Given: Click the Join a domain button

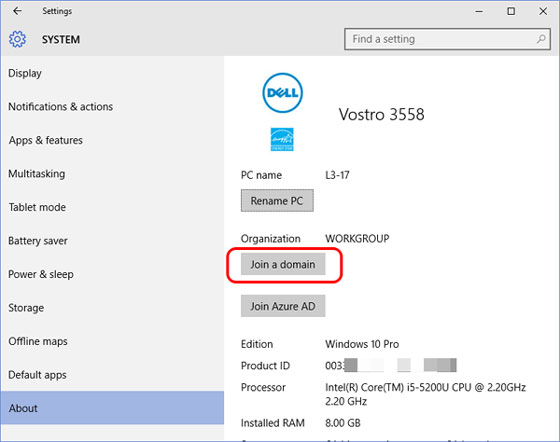Looking at the screenshot, I should (x=283, y=264).
